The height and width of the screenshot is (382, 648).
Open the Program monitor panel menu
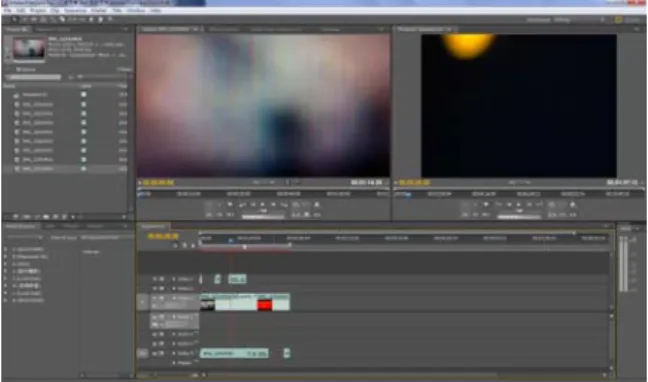coord(637,29)
